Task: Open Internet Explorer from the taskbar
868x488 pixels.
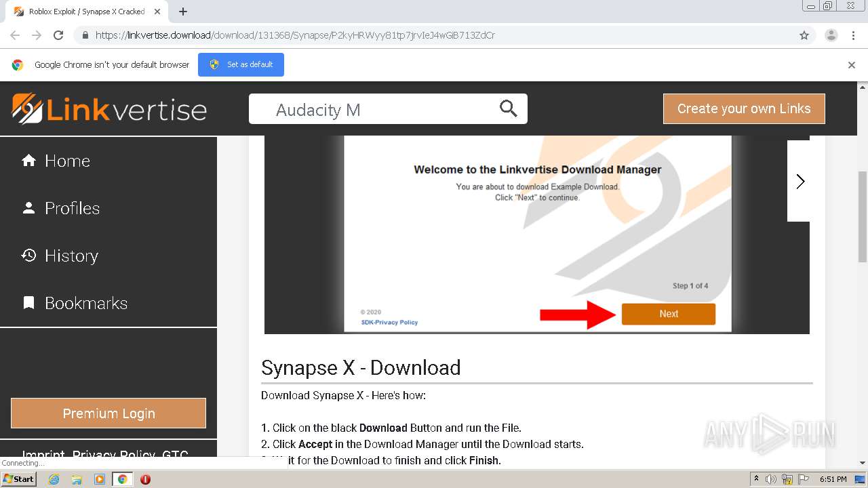Action: click(x=54, y=479)
